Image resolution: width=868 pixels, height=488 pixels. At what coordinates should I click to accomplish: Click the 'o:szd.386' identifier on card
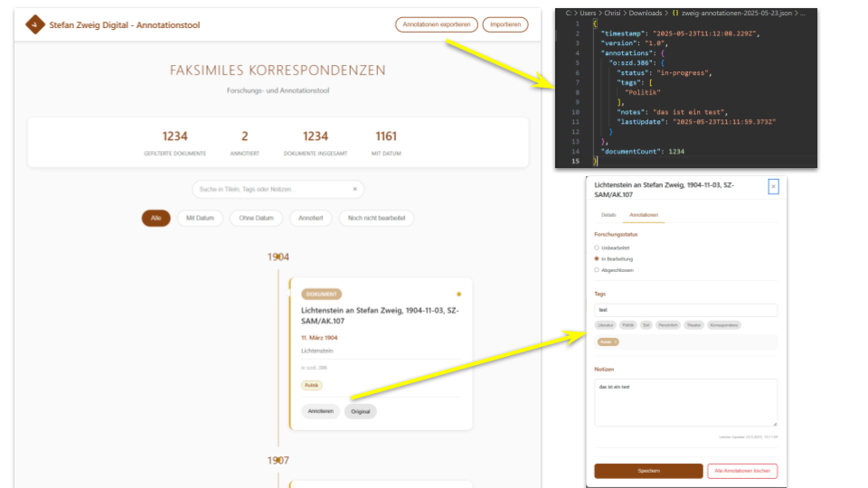(314, 368)
